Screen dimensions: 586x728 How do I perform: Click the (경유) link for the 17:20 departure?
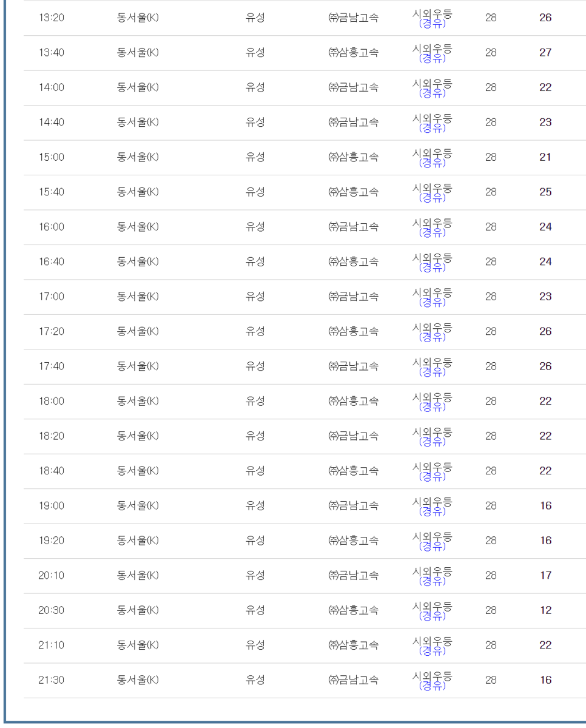(432, 338)
